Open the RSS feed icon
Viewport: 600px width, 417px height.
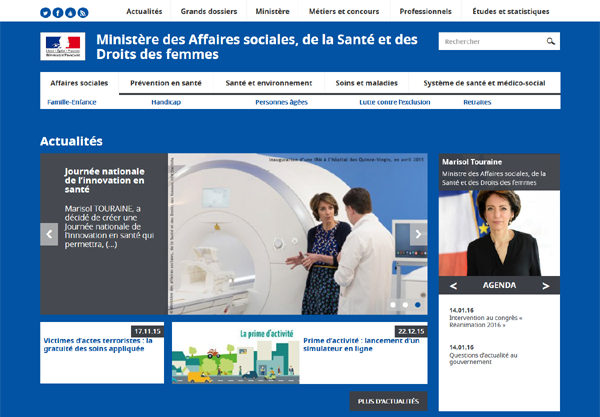83,13
